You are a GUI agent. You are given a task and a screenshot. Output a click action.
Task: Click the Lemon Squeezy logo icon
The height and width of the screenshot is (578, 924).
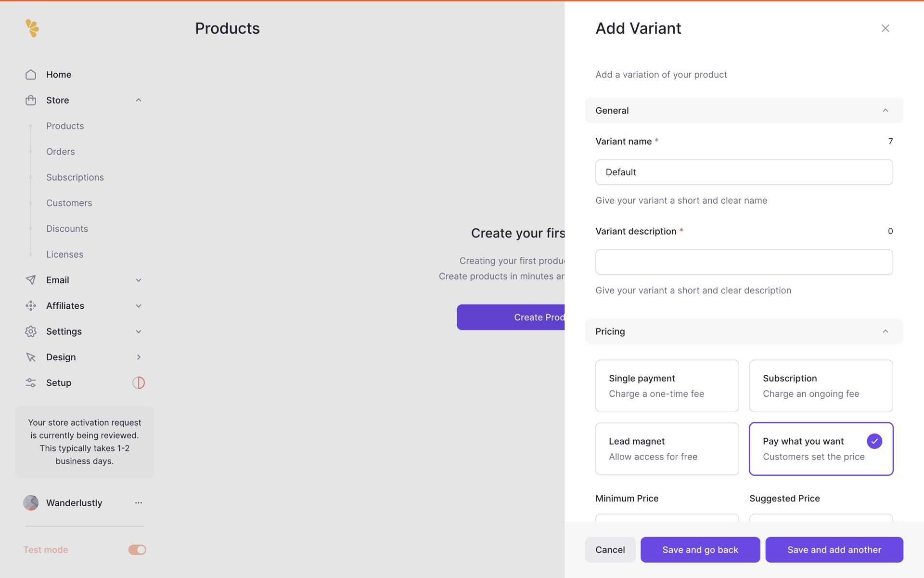click(x=32, y=28)
